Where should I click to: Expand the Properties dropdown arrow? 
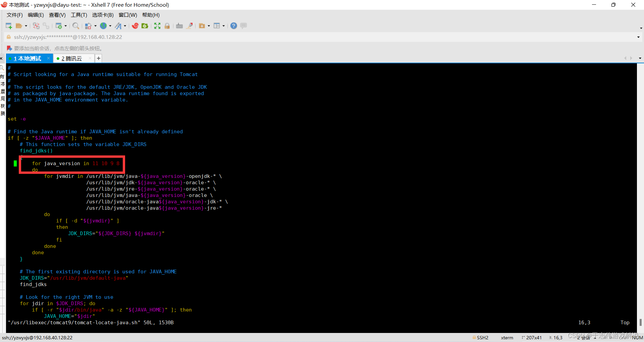point(65,26)
